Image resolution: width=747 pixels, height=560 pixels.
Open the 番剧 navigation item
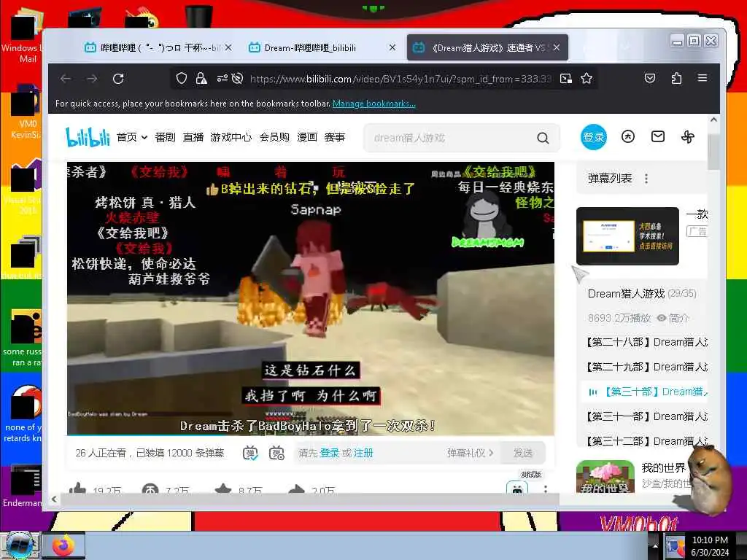pos(165,137)
